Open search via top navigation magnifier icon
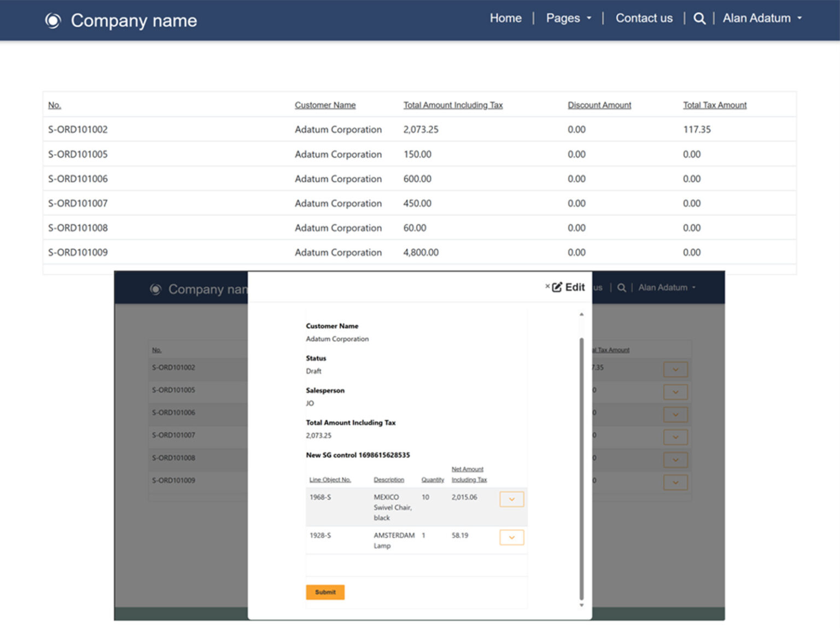This screenshot has width=840, height=628. pos(699,18)
